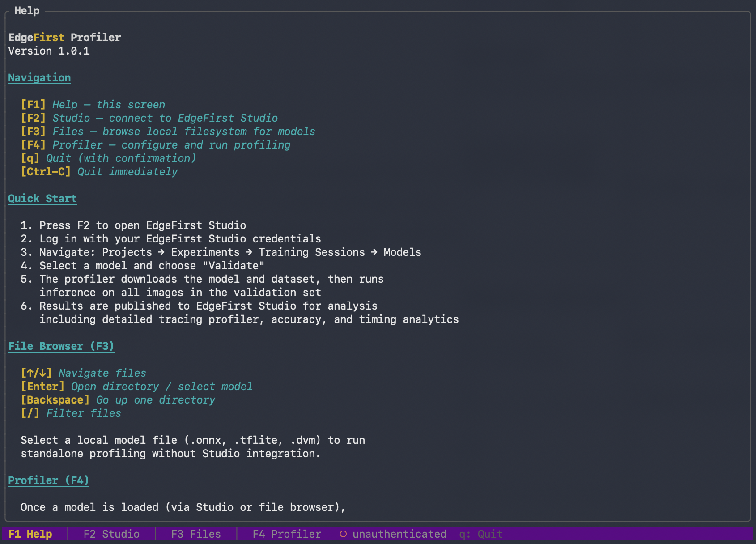This screenshot has height=544, width=756.
Task: Click 'Quit (with confirmation)' text
Action: (x=121, y=158)
